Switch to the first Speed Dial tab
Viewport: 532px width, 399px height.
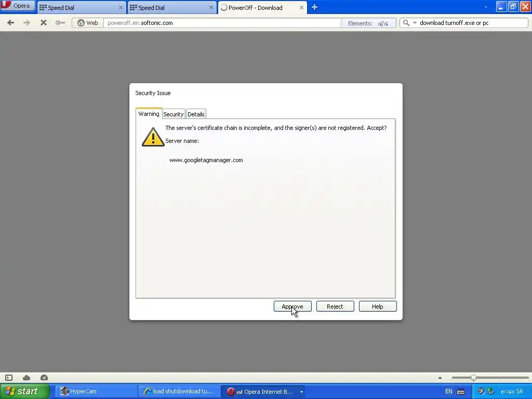[81, 7]
